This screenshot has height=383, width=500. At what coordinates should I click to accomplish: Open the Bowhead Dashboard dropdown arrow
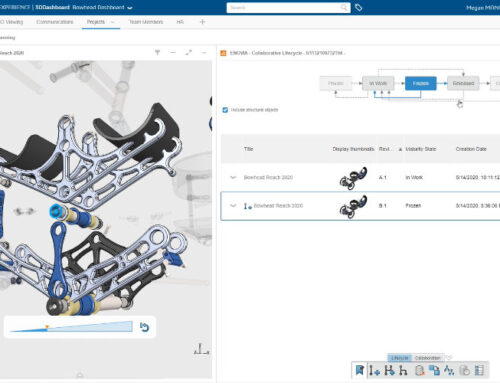click(x=130, y=8)
